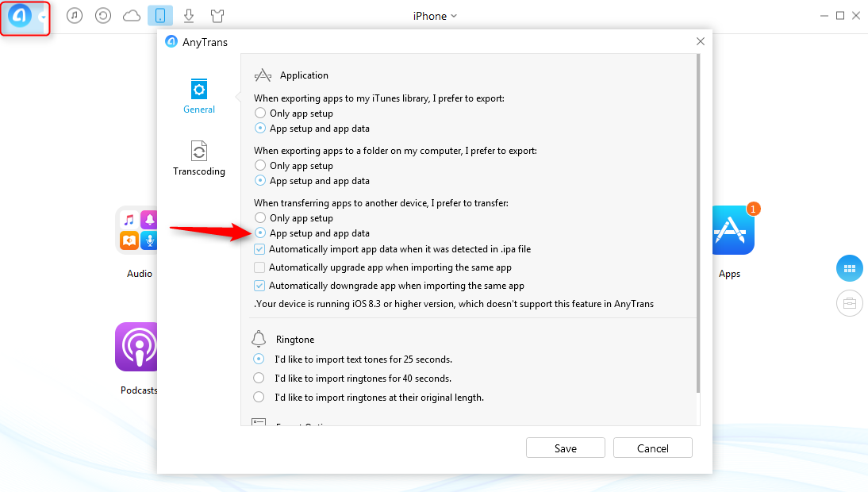Toggle automatically downgrade app when importing
The height and width of the screenshot is (492, 868).
coord(259,286)
